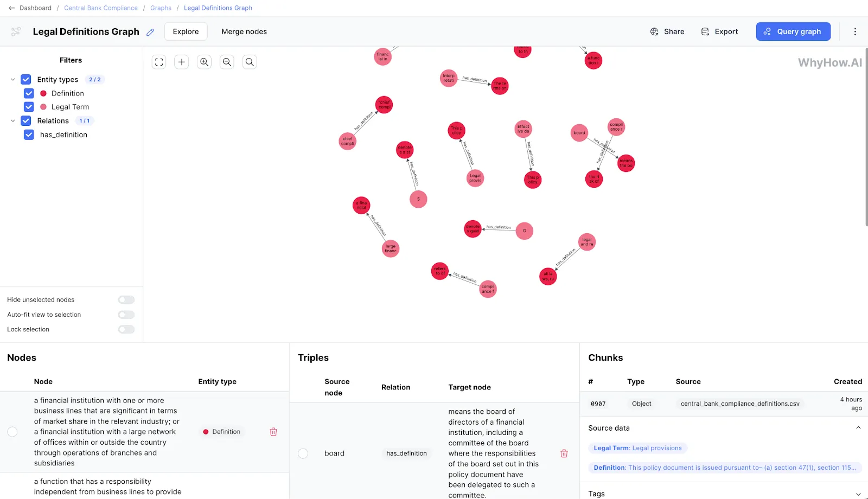
Task: Expand the Tags section
Action: click(858, 494)
